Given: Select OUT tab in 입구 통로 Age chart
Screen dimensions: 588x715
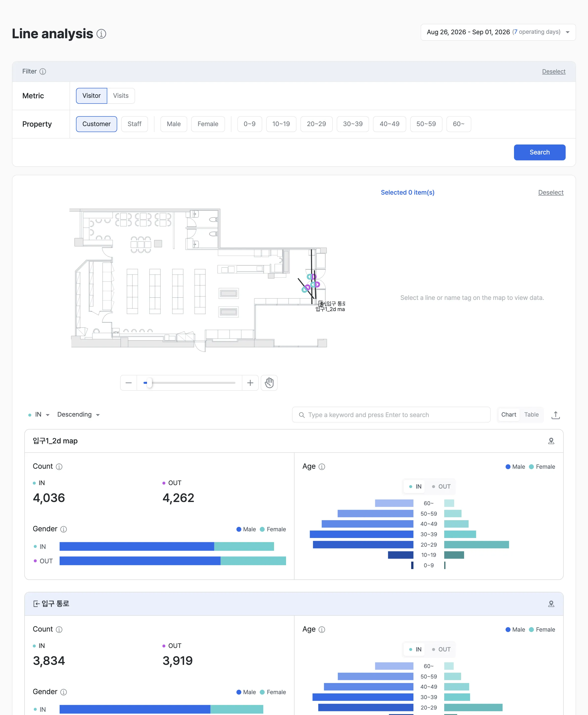Looking at the screenshot, I should coord(441,650).
